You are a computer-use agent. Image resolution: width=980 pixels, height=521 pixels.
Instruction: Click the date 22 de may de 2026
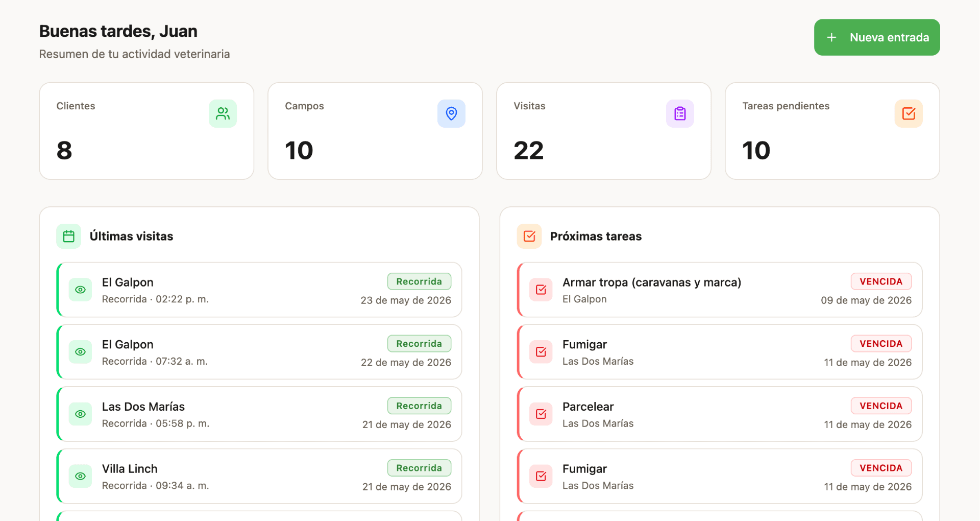tap(406, 363)
